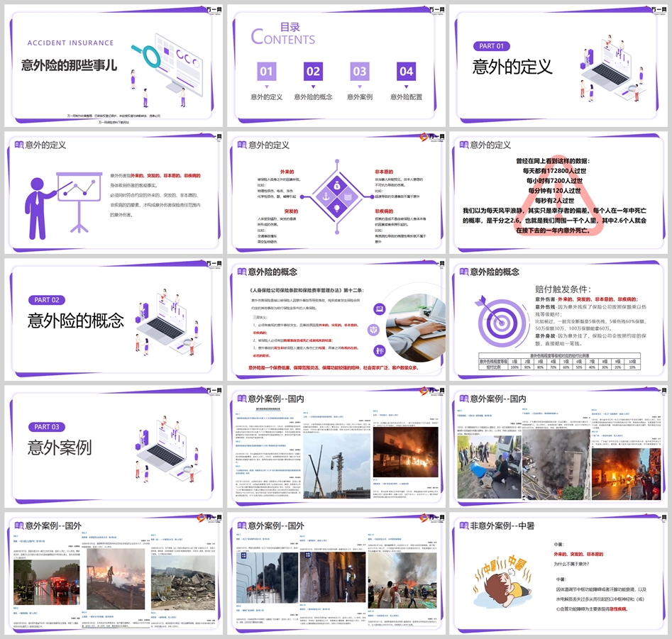Click the laptop circle icon beside typing photo

tap(380, 309)
